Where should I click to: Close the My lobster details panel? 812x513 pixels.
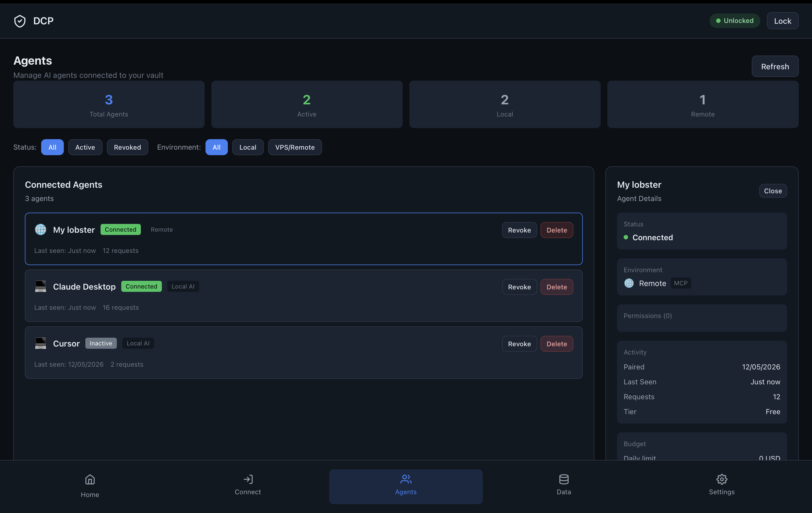773,191
